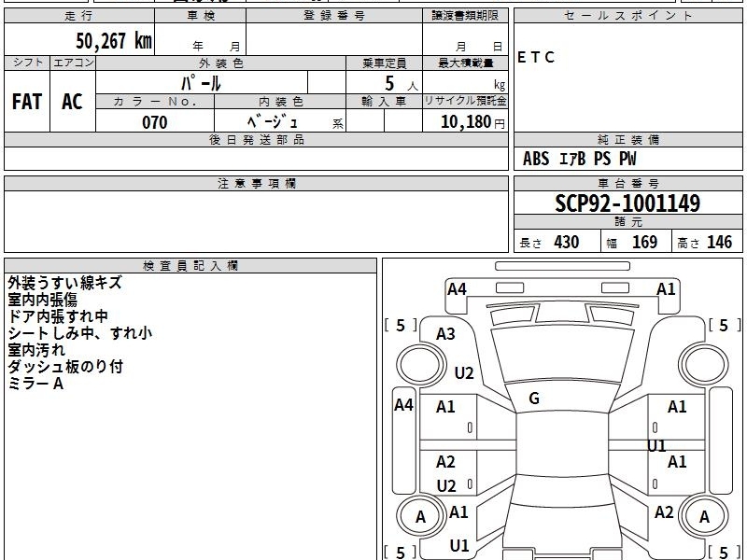Click the 乗車定員 header cell
The height and width of the screenshot is (560, 747).
click(x=385, y=63)
